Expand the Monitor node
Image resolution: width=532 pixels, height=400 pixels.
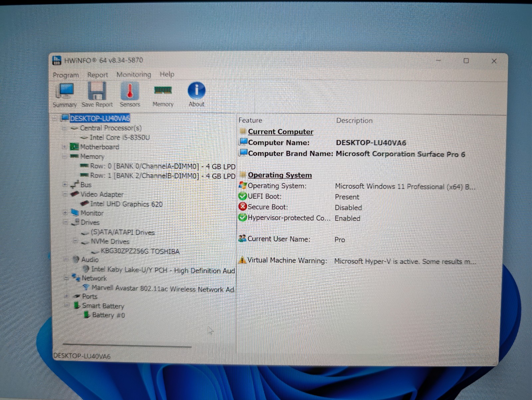65,213
